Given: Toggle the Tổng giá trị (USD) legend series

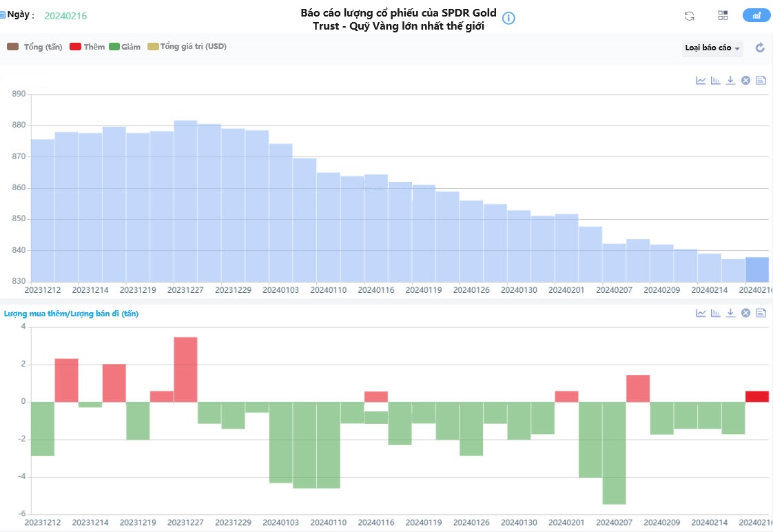Looking at the screenshot, I should [x=187, y=46].
